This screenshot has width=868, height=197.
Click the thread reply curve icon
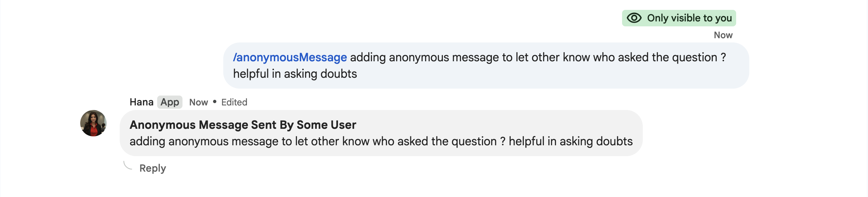pyautogui.click(x=128, y=165)
